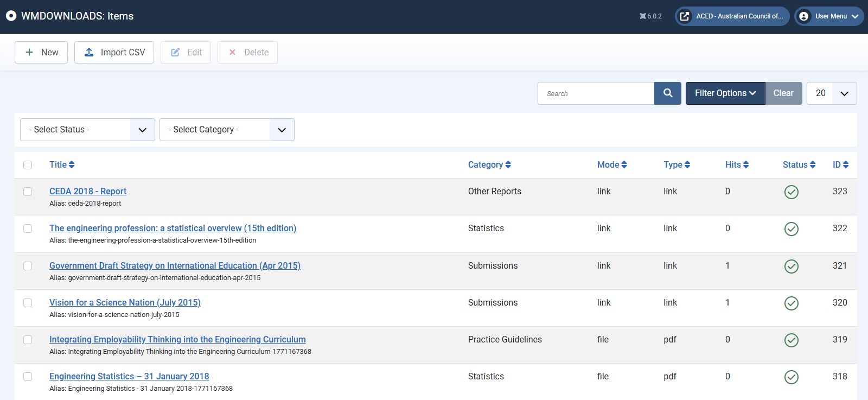The height and width of the screenshot is (400, 868).
Task: Toggle published status for Engineering Statistics item
Action: click(792, 377)
